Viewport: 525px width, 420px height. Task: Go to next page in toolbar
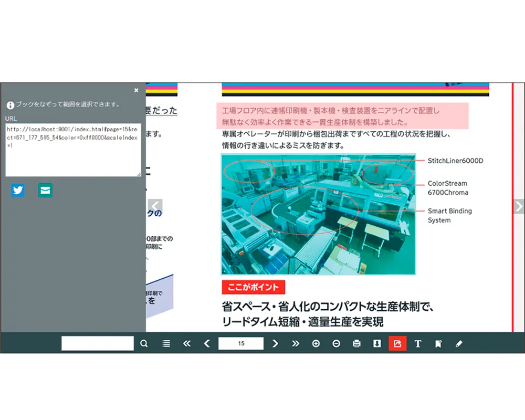click(x=275, y=344)
